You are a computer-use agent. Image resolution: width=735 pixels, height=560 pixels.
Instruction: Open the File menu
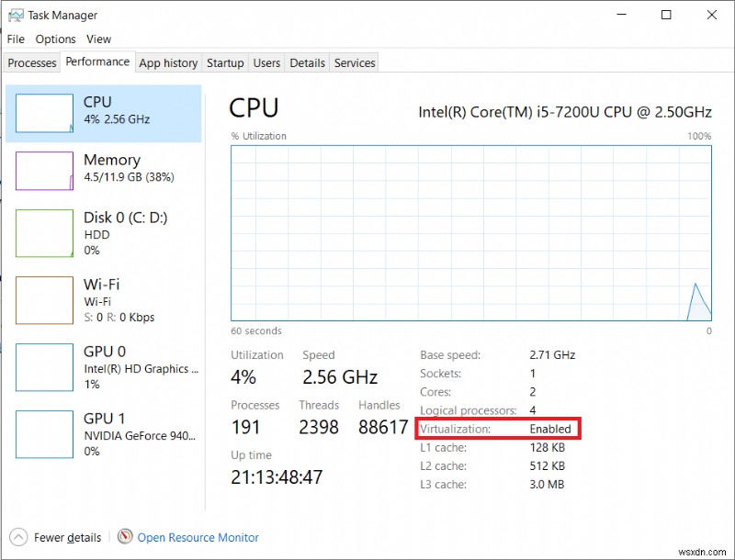[x=15, y=39]
